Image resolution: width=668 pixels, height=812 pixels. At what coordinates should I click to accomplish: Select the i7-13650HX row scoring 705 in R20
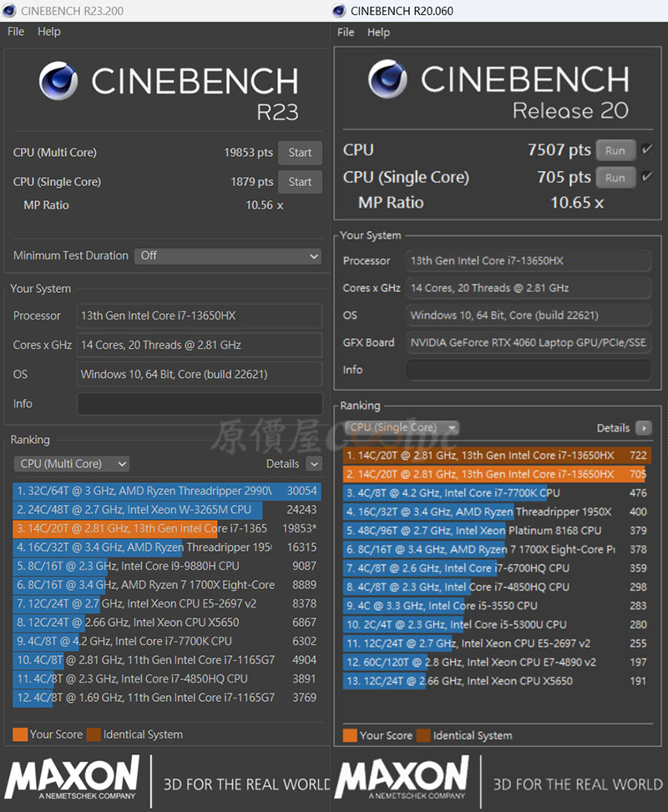(497, 474)
